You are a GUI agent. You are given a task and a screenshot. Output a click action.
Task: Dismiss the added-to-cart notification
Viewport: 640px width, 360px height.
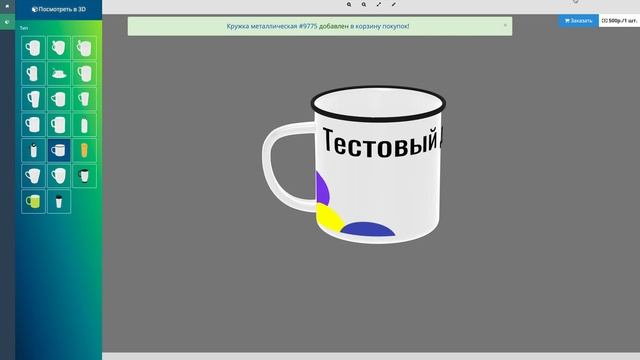coord(505,25)
